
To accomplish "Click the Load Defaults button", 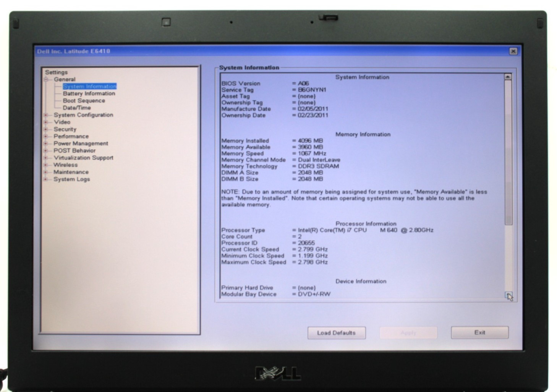I will click(336, 333).
